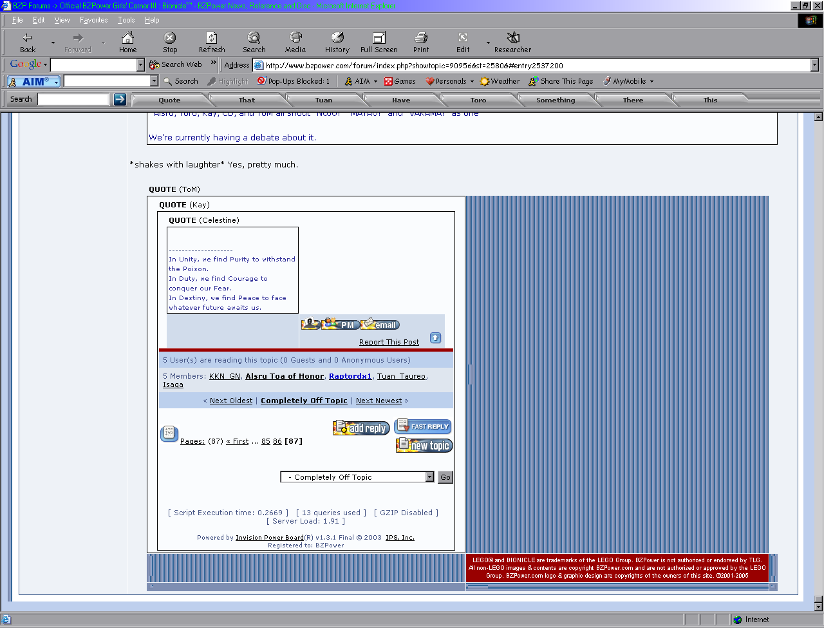Open the Researcher tool

coord(513,43)
